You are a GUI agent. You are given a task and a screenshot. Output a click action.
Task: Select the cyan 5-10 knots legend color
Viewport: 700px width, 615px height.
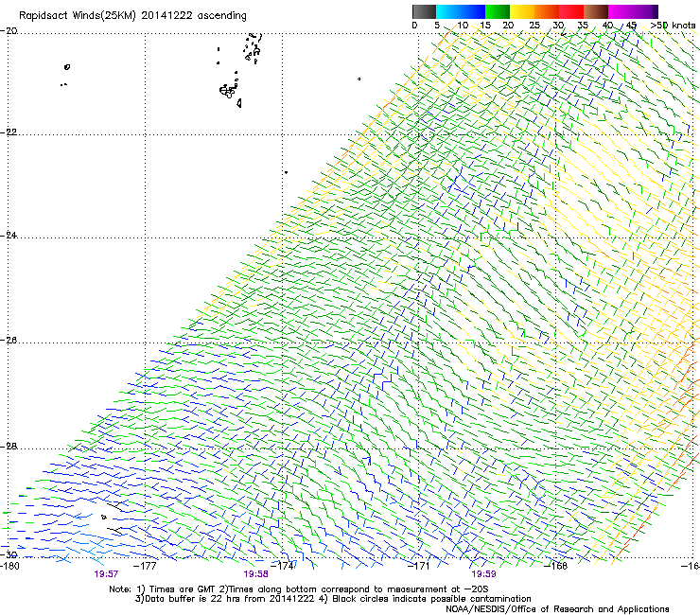tap(448, 11)
